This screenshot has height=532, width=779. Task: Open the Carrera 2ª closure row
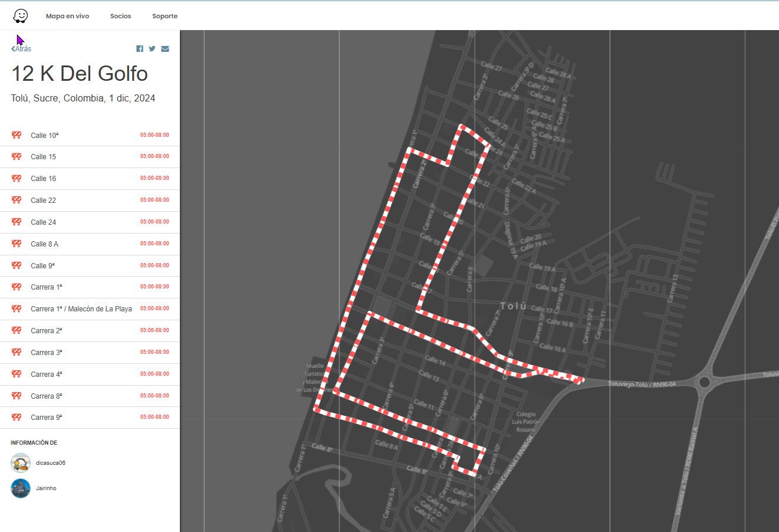click(x=47, y=331)
